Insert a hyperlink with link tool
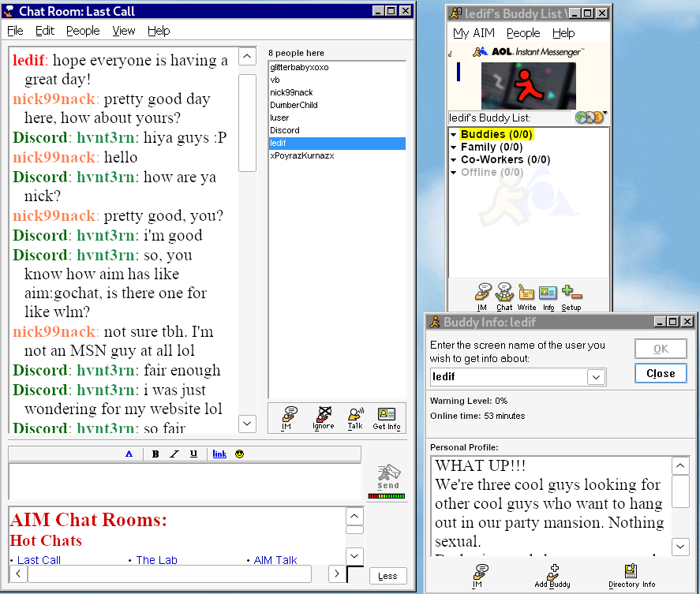Image resolution: width=700 pixels, height=594 pixels. click(219, 454)
